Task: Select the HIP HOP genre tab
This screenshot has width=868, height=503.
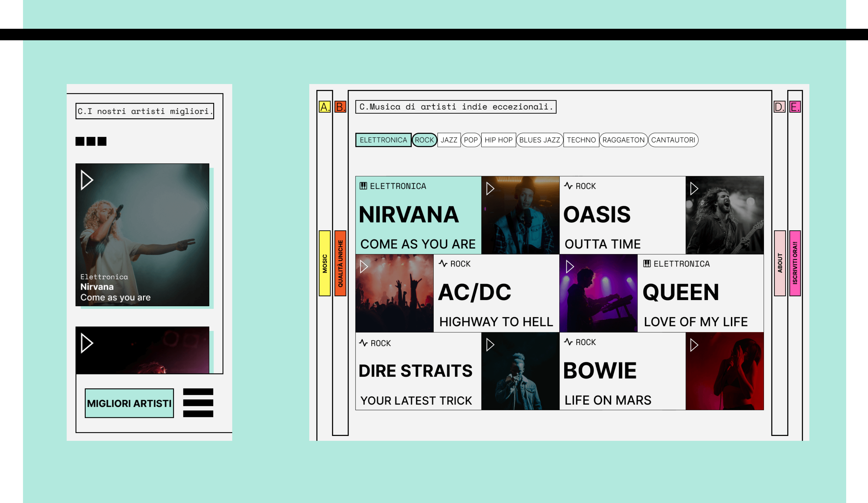Action: [x=498, y=140]
